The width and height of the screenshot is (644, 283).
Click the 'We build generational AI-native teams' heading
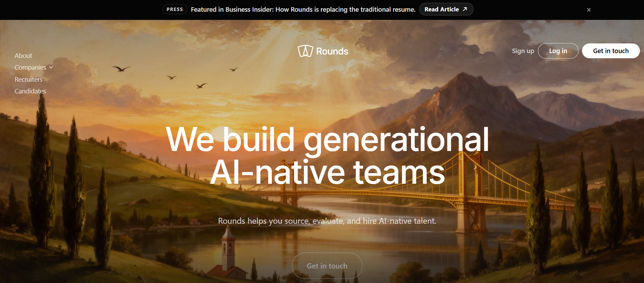click(327, 156)
